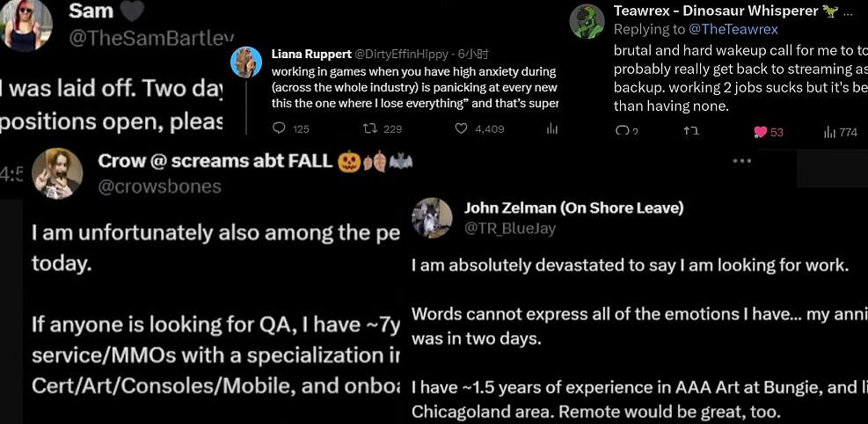The image size is (868, 424).
Task: Retweet Liana Ruppert's post with 229 retweets
Action: click(370, 128)
